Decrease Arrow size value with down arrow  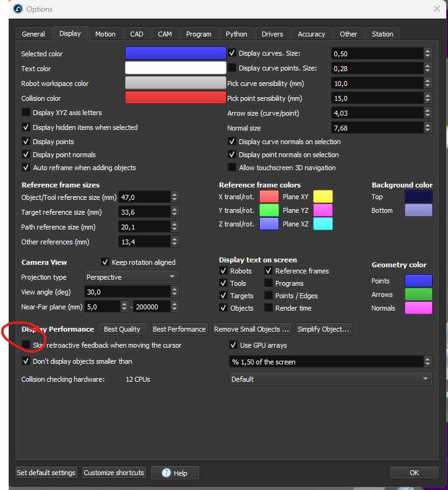click(428, 116)
